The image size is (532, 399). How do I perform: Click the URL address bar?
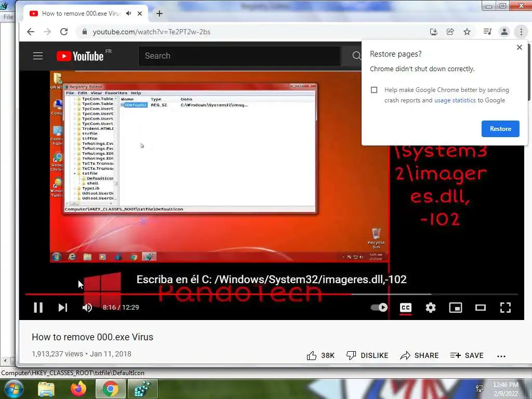tap(251, 32)
